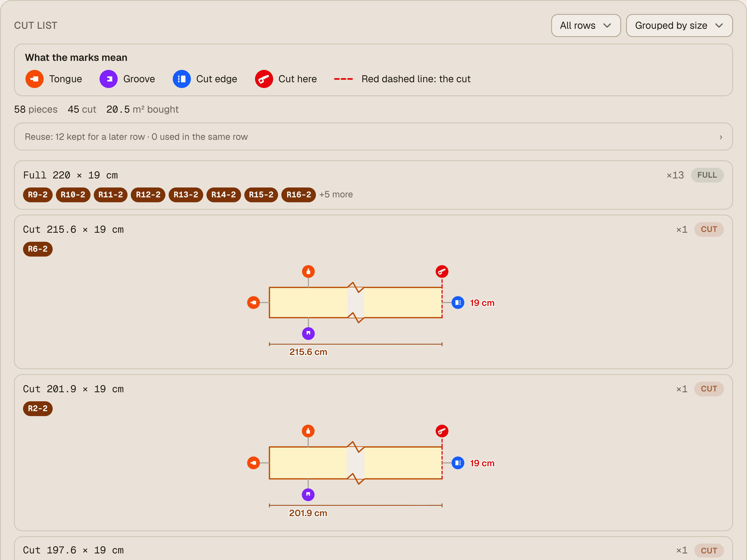Click the Cut here saw legend icon
This screenshot has height=560, width=747.
(x=264, y=79)
